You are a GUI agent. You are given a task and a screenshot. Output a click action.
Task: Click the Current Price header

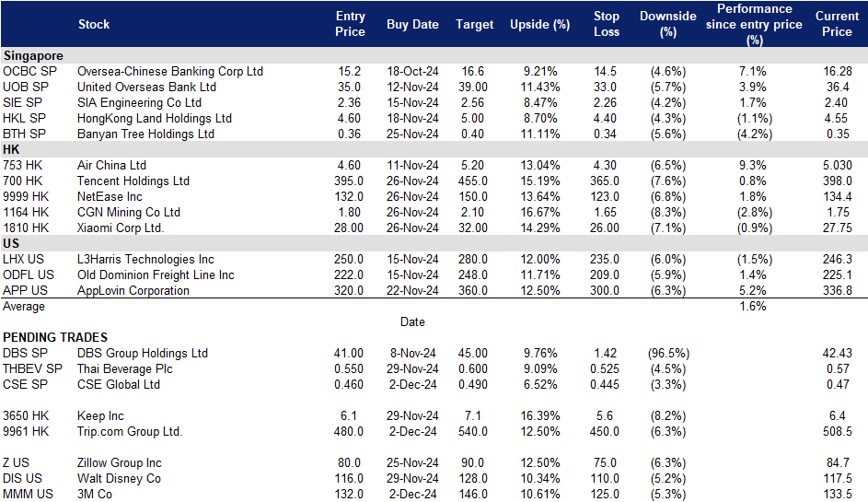[837, 24]
